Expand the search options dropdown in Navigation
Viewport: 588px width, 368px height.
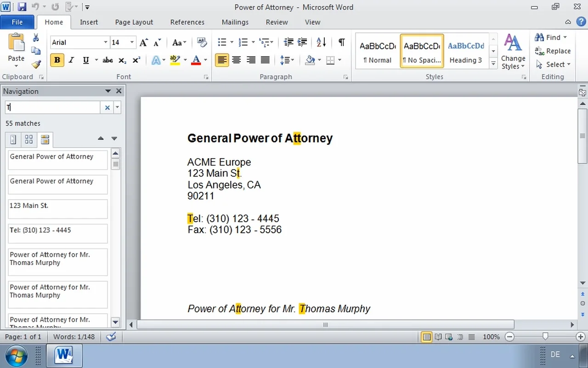click(118, 108)
